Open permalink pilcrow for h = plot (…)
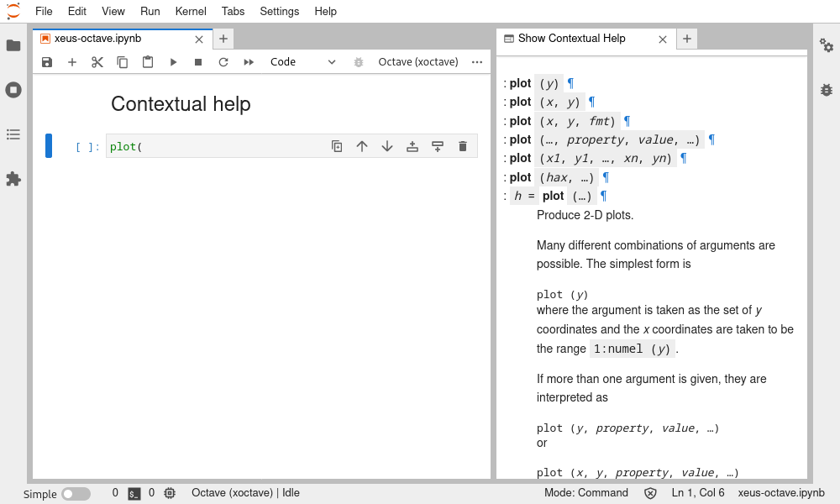This screenshot has width=840, height=504. point(603,197)
